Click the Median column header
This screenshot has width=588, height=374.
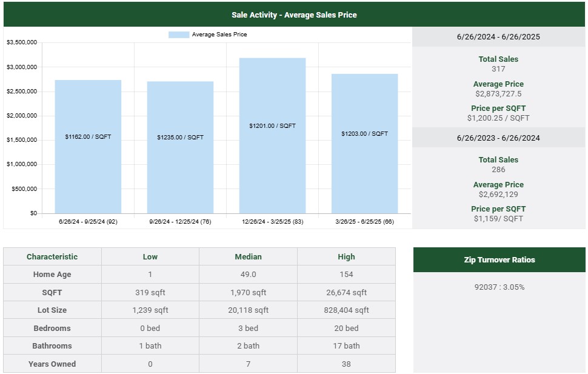(x=248, y=256)
